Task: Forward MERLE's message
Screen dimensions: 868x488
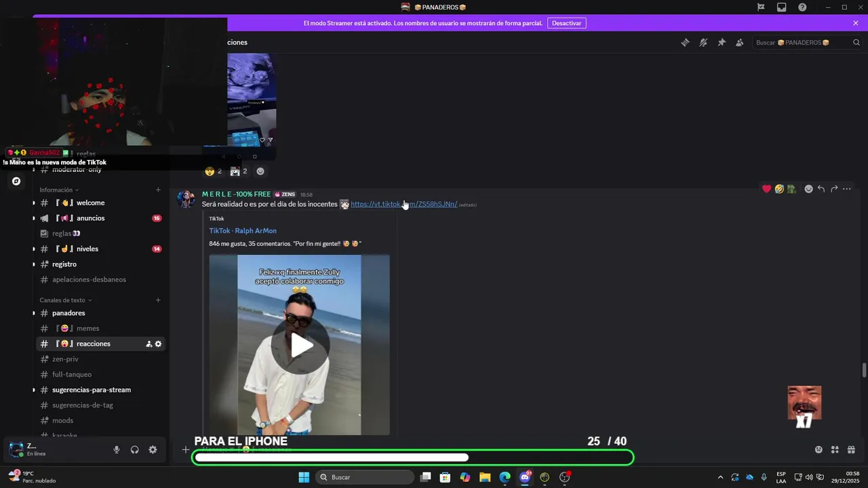Action: tap(834, 189)
